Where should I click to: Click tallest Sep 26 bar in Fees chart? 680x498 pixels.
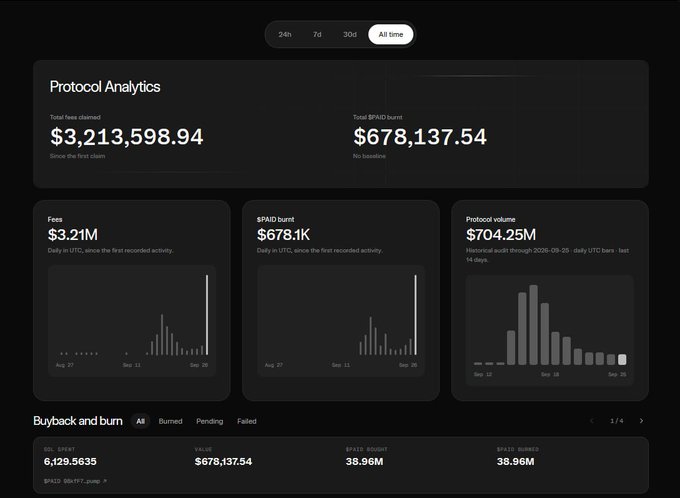click(207, 315)
